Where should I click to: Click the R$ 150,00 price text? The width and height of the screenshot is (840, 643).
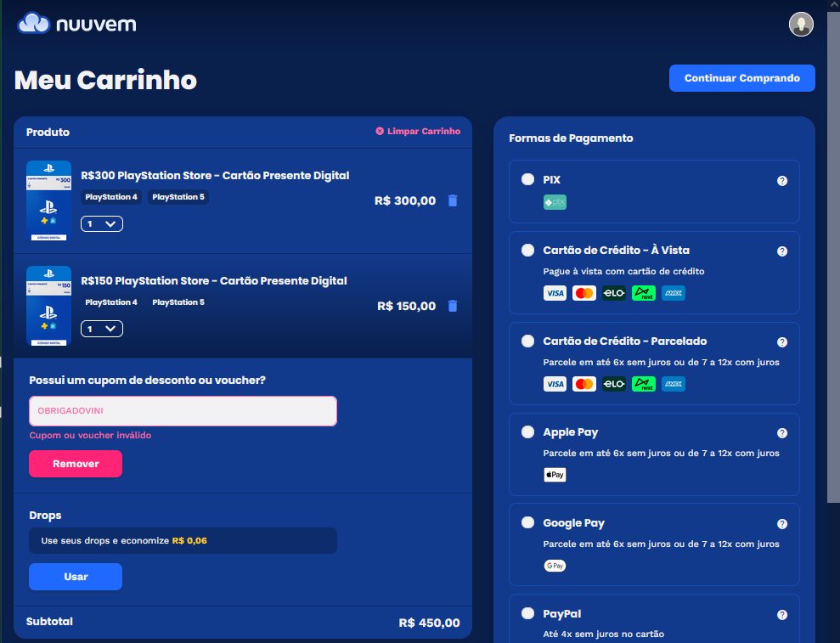pyautogui.click(x=407, y=306)
